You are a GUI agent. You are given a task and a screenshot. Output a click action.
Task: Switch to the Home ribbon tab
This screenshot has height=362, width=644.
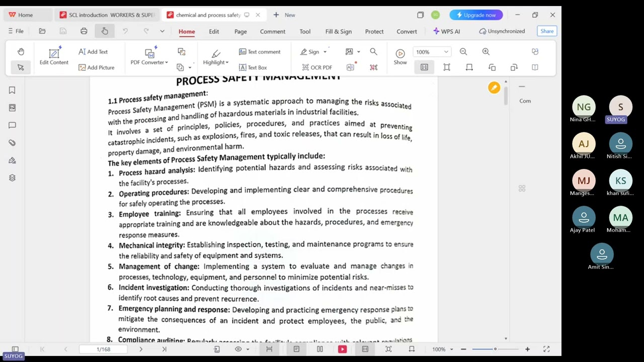coord(187,31)
